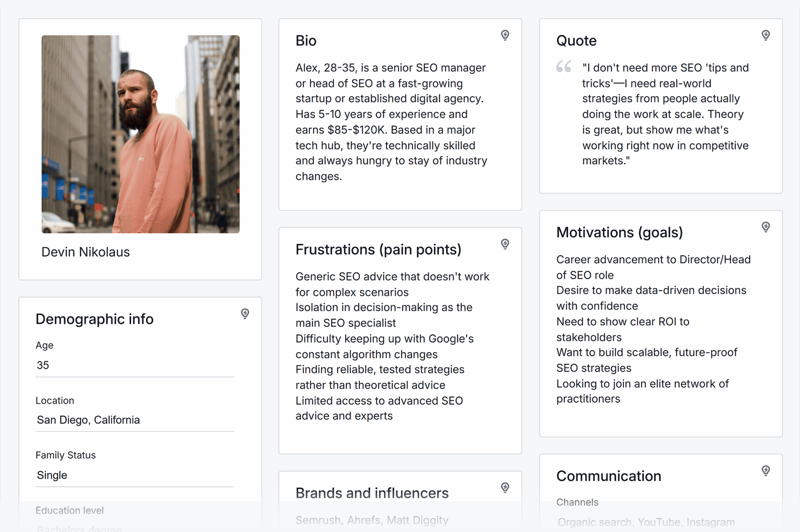Click the lightbulb icon in Communication card
Image resolution: width=800 pixels, height=532 pixels.
[x=766, y=471]
